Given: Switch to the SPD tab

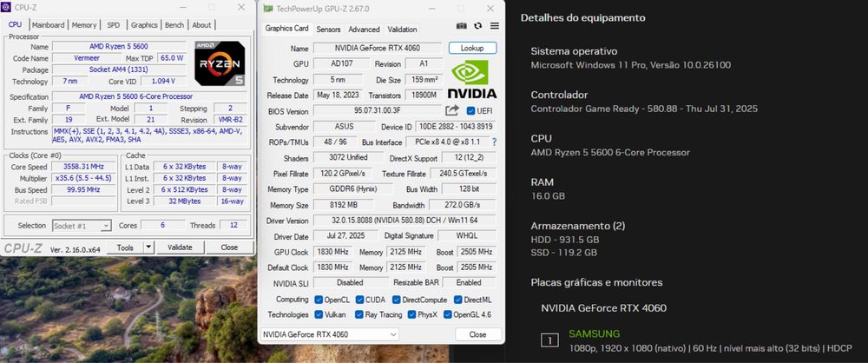Looking at the screenshot, I should coord(114,25).
